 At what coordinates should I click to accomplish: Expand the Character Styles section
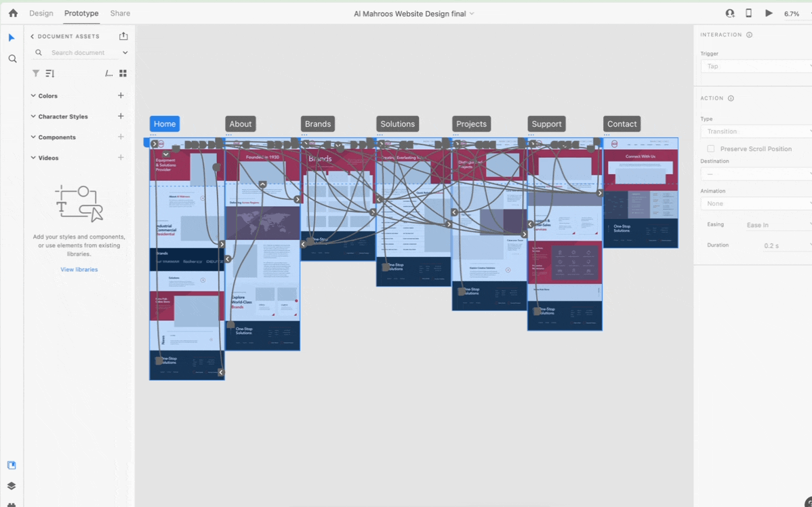click(x=33, y=117)
